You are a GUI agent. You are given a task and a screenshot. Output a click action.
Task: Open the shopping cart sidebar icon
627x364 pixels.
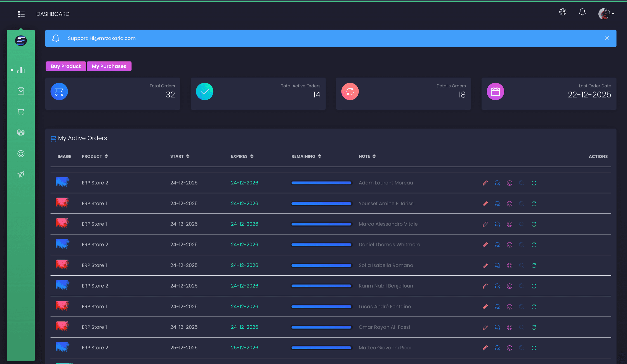tap(21, 112)
